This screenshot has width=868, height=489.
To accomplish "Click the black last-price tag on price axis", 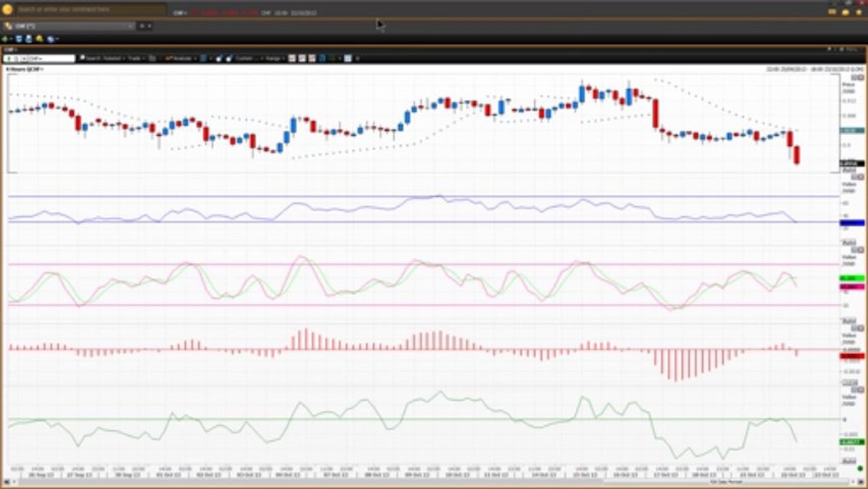I will coord(852,164).
